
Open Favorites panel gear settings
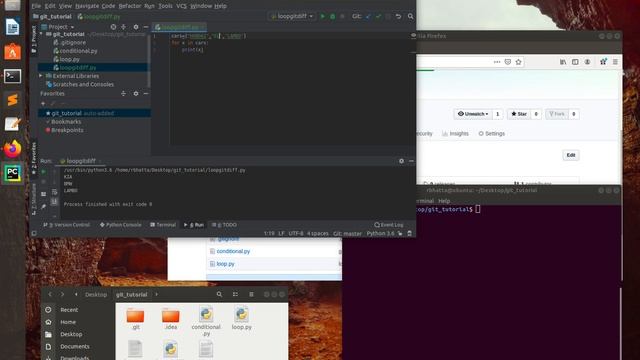(x=136, y=93)
